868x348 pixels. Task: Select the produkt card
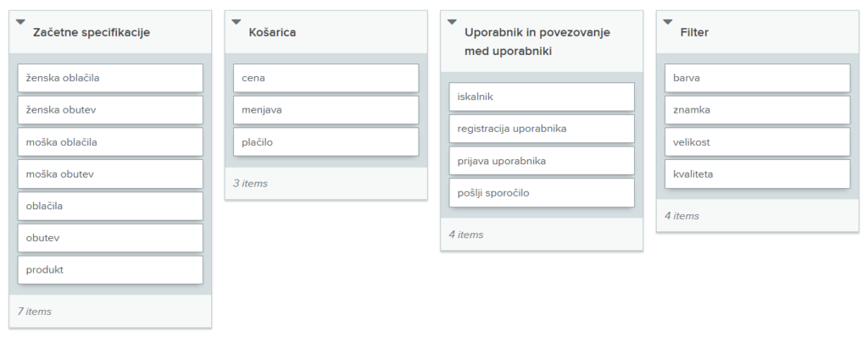click(110, 270)
